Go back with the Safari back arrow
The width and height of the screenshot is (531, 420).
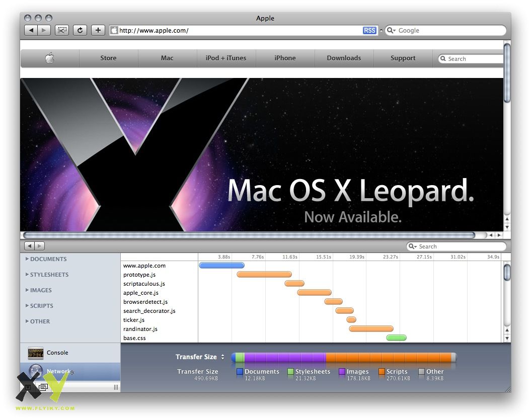click(x=31, y=31)
